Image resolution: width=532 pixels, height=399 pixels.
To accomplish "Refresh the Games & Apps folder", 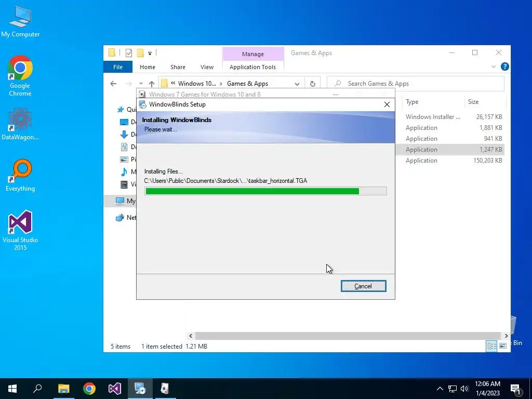I will pyautogui.click(x=312, y=84).
